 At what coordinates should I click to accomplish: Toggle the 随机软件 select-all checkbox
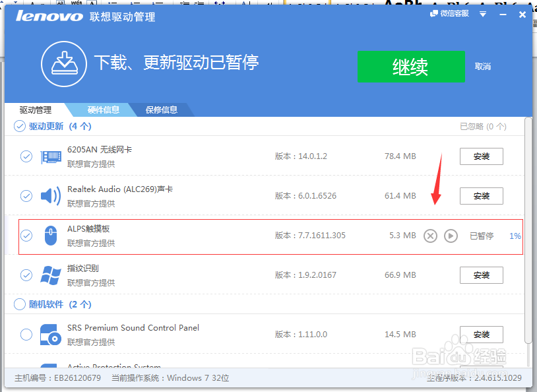click(20, 304)
